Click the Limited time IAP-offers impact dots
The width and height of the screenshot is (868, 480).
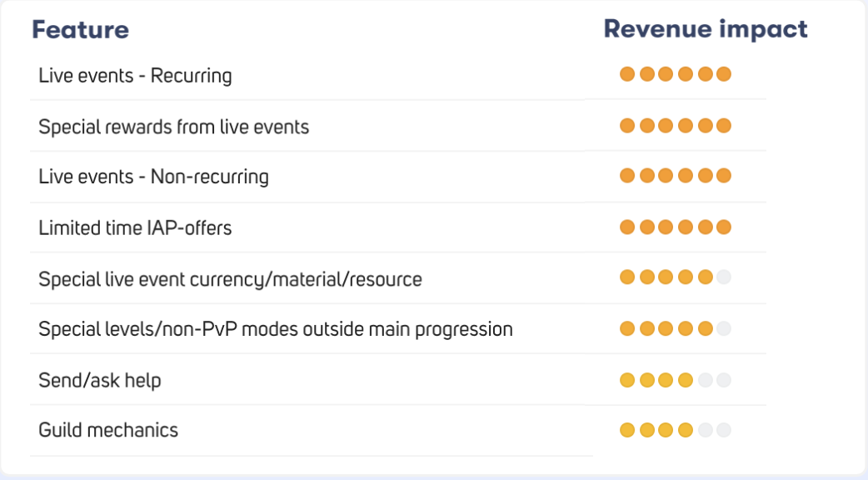pos(675,227)
